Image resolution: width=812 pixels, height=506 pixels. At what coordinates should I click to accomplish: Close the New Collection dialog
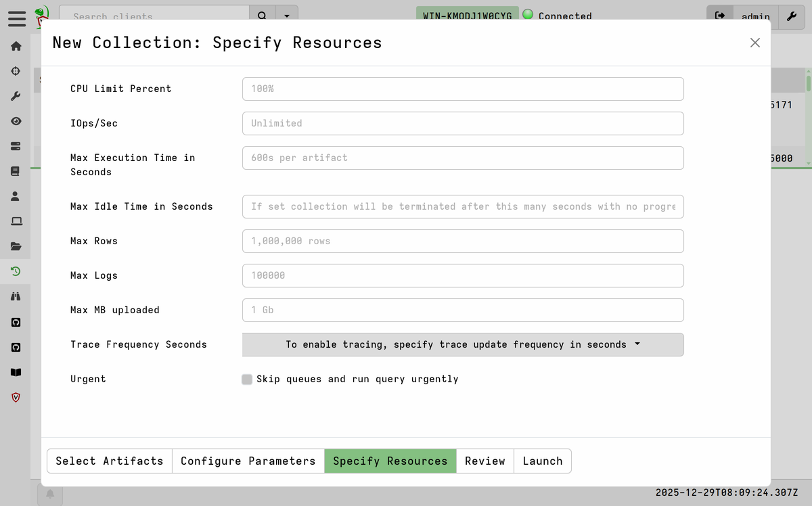(x=755, y=43)
